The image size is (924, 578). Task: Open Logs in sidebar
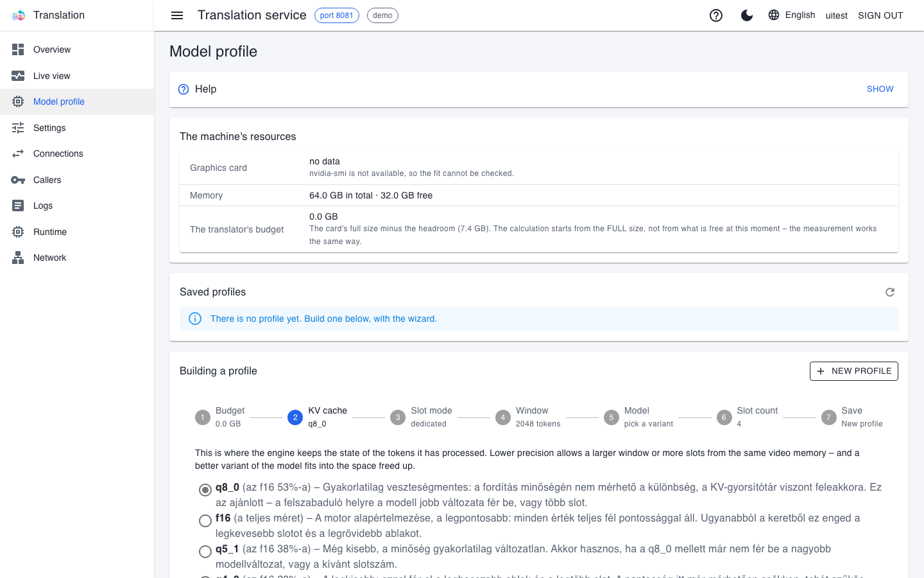(x=77, y=206)
